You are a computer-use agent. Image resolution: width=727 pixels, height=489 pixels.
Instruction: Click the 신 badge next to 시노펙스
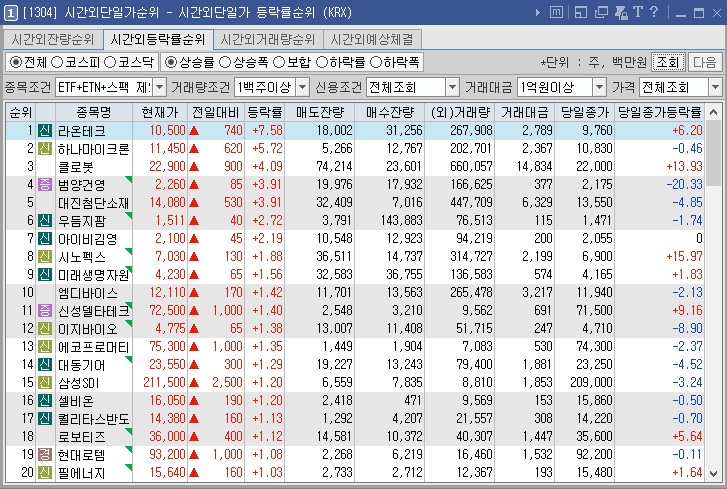point(45,257)
